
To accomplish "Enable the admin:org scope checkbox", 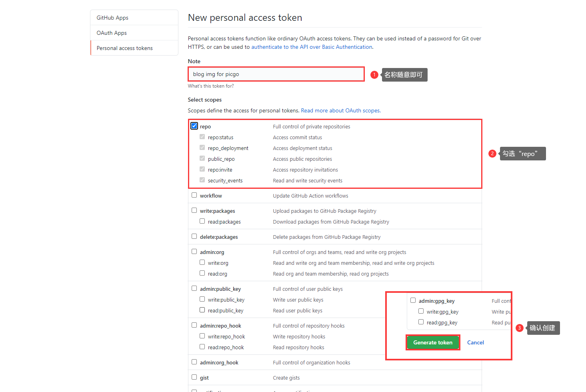I will tap(194, 252).
